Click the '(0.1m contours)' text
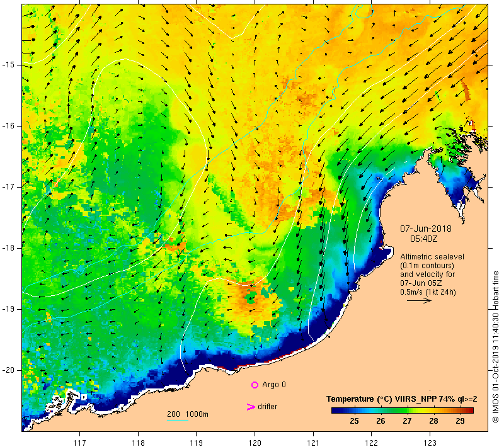The width and height of the screenshot is (504, 447). pyautogui.click(x=427, y=266)
